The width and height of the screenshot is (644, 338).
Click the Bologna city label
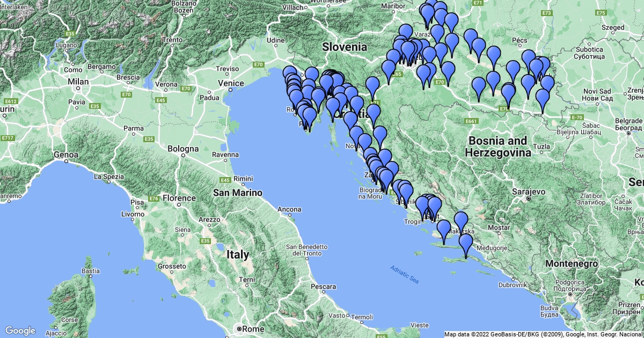[x=183, y=148]
